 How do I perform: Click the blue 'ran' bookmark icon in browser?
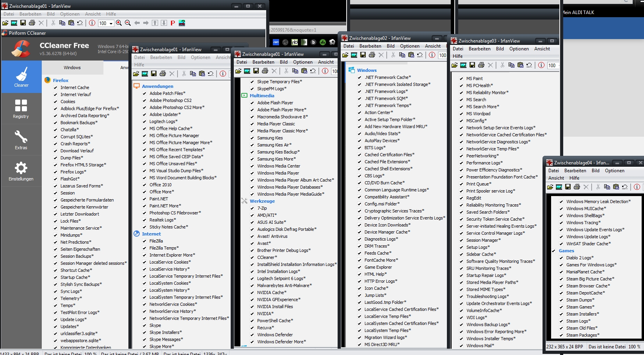pos(276,42)
